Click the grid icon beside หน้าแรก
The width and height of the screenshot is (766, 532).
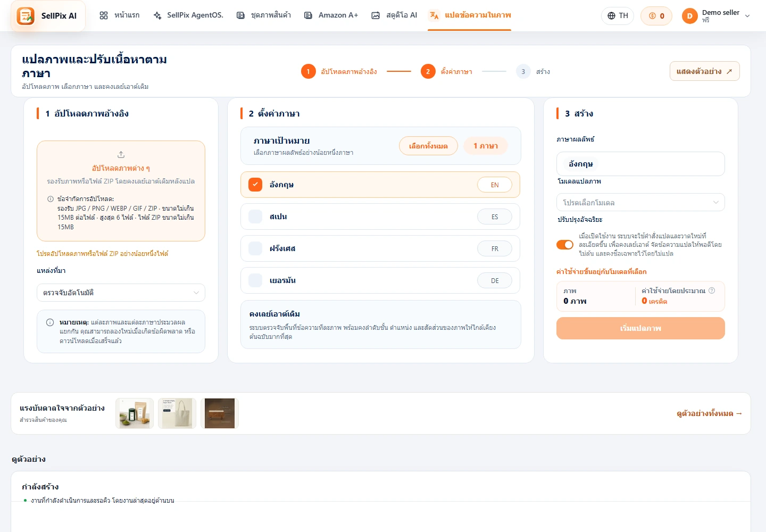pos(104,15)
